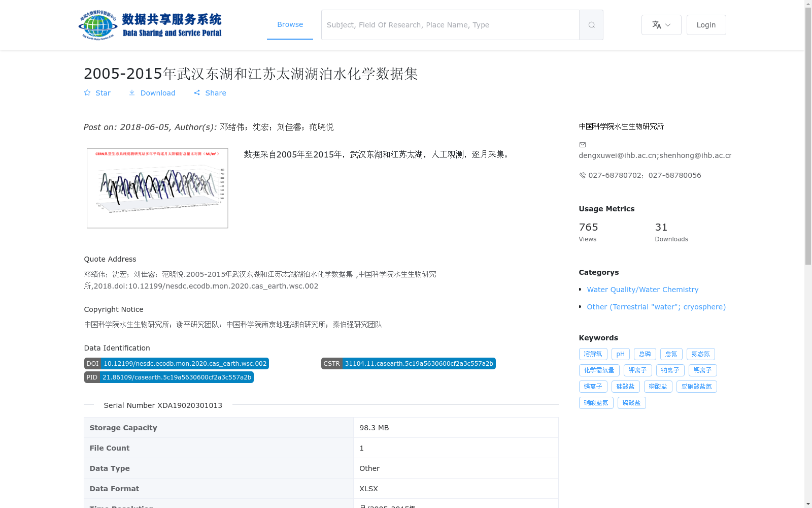Select the 磷酸盐 keyword tag
Screen dimensions: 812x508
pyautogui.click(x=658, y=387)
